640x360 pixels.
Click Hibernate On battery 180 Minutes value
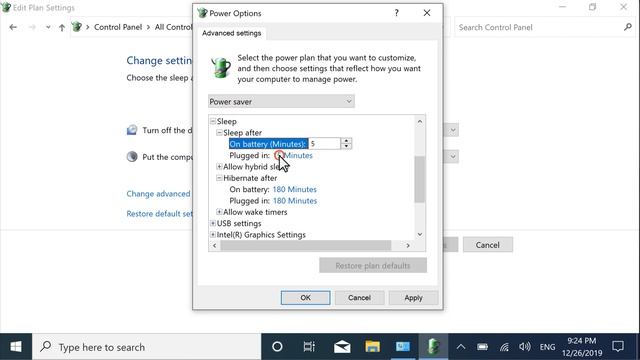[294, 189]
